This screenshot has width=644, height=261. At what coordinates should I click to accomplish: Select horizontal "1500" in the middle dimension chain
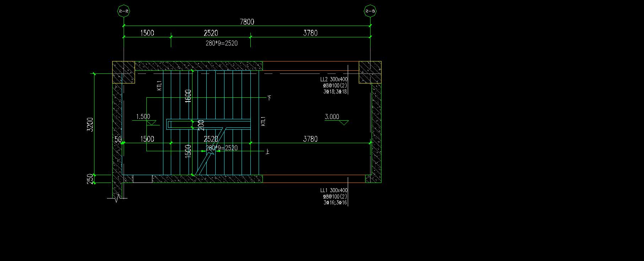click(x=147, y=139)
